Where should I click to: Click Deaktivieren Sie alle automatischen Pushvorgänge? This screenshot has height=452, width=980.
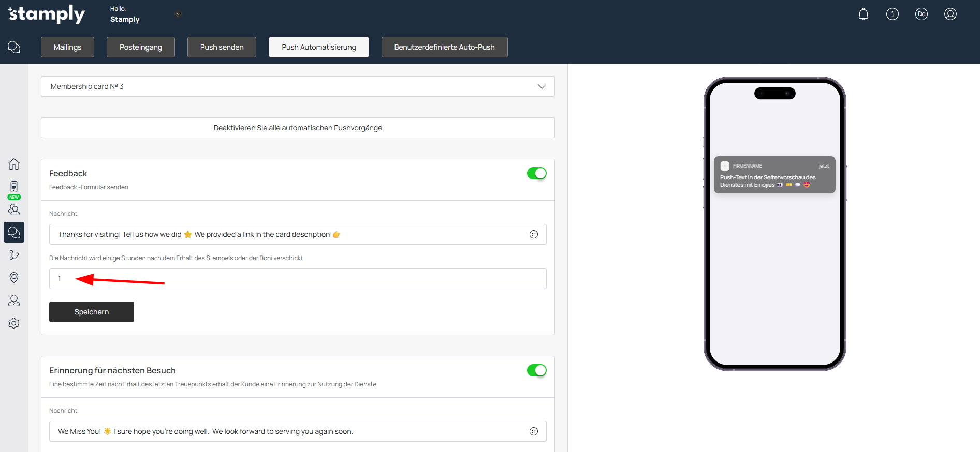[x=298, y=128]
